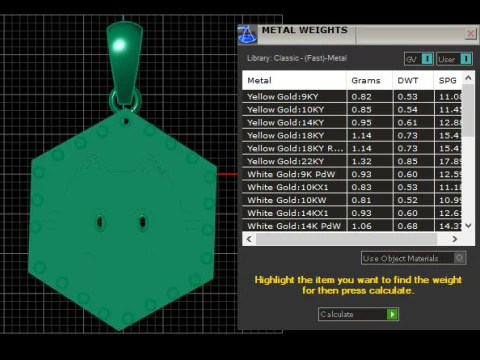
Task: Click the Metal Weights wizard hat icon
Action: pos(247,34)
